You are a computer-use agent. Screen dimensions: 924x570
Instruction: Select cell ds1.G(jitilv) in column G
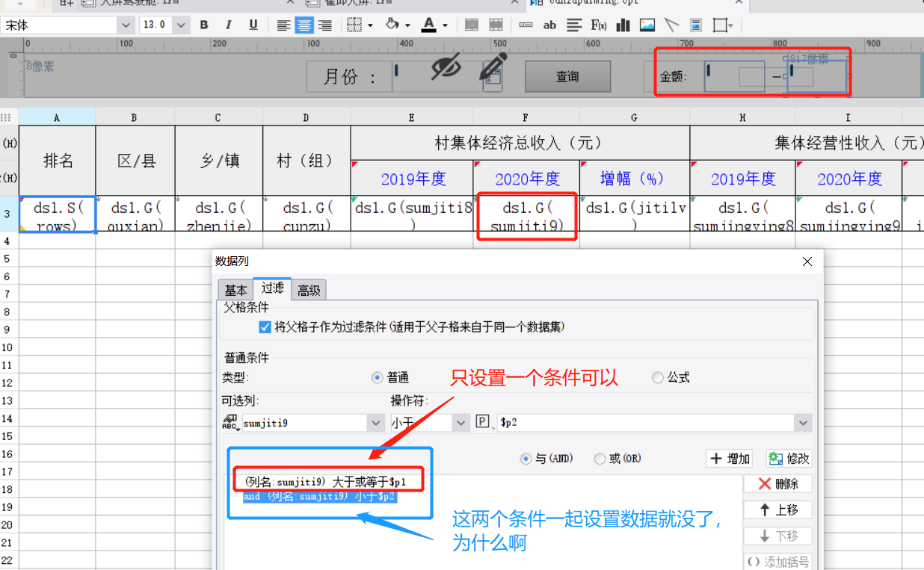click(x=635, y=216)
